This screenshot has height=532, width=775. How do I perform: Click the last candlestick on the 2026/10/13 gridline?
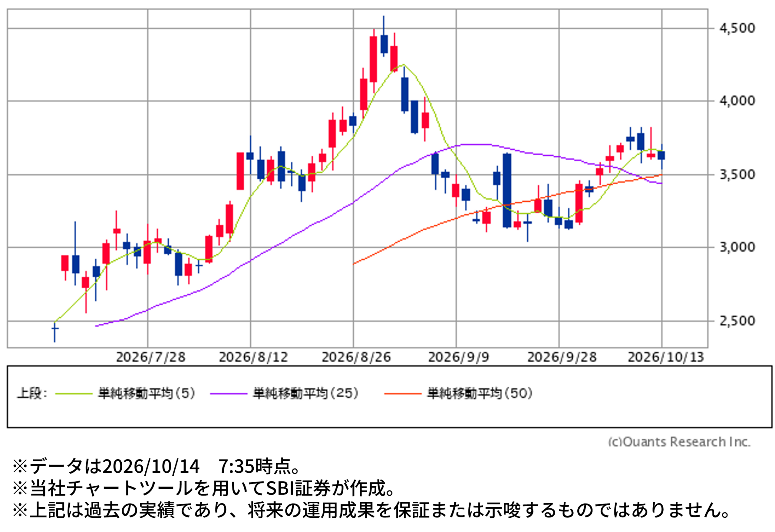click(661, 157)
